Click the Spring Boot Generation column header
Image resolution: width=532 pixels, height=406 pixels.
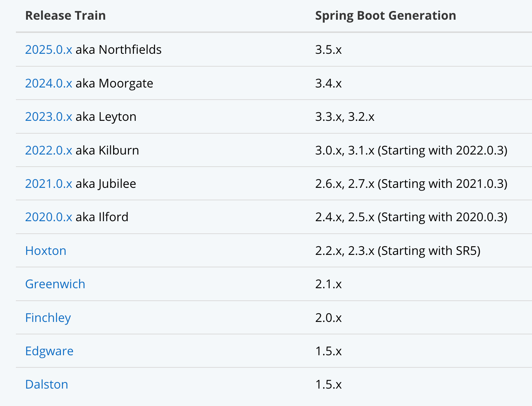386,16
